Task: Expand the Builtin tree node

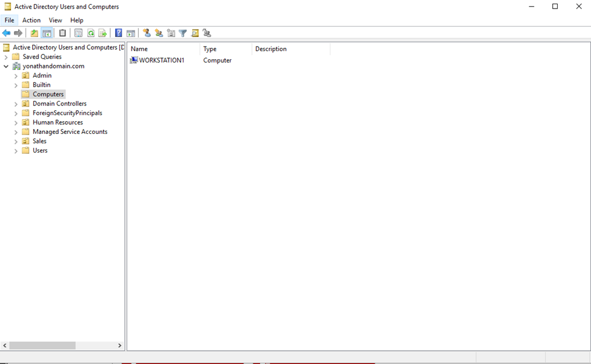Action: tap(16, 85)
